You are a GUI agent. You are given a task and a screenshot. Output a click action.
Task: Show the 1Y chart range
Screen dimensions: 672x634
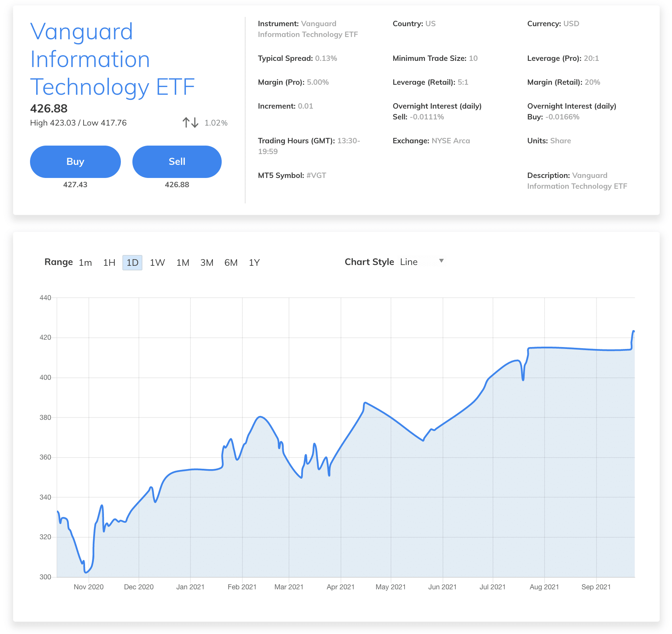tap(254, 263)
